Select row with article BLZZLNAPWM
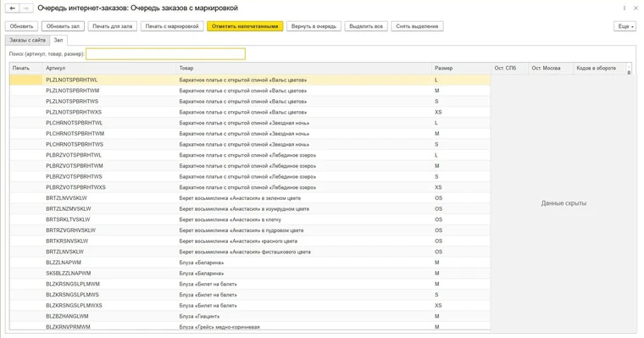 tap(250, 263)
